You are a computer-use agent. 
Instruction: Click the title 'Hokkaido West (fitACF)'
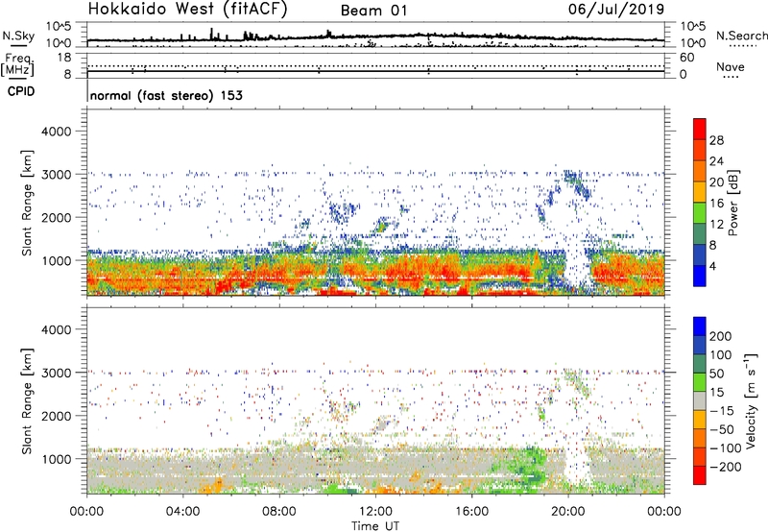187,9
